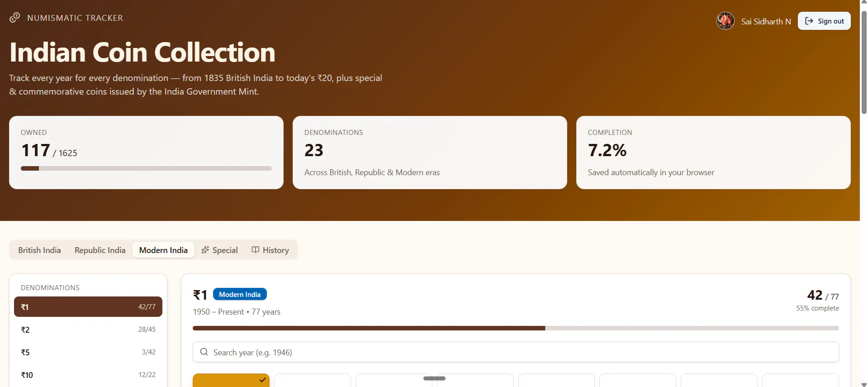Pick the ₹10 denomination showing 12/22

[x=88, y=375]
